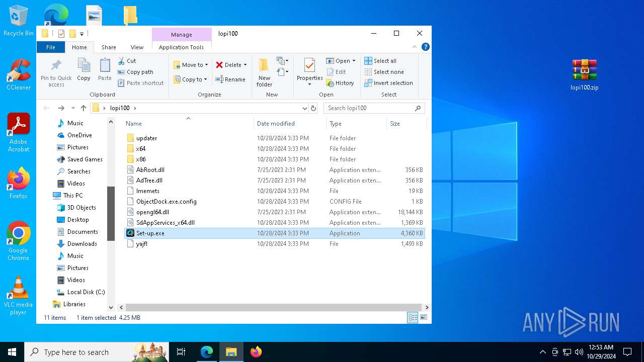Screen dimensions: 644x362
Task: Open the Move to dropdown
Action: (x=191, y=65)
